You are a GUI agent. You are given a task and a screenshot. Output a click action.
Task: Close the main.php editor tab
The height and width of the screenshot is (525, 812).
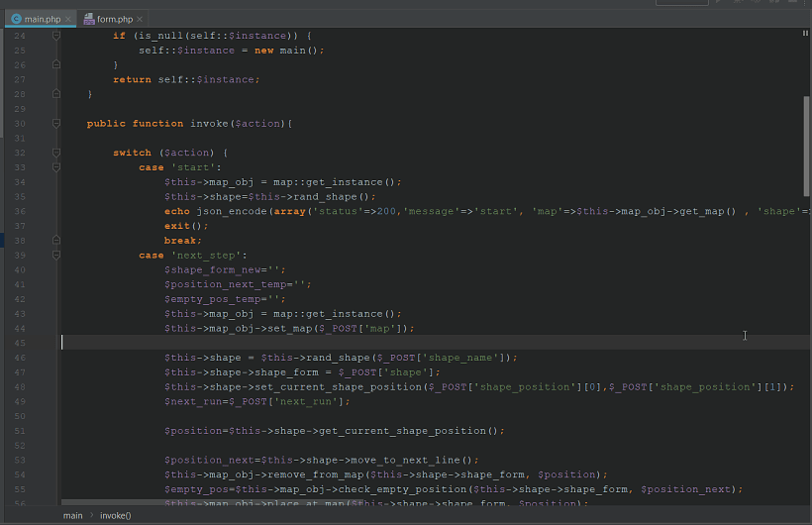tap(68, 19)
